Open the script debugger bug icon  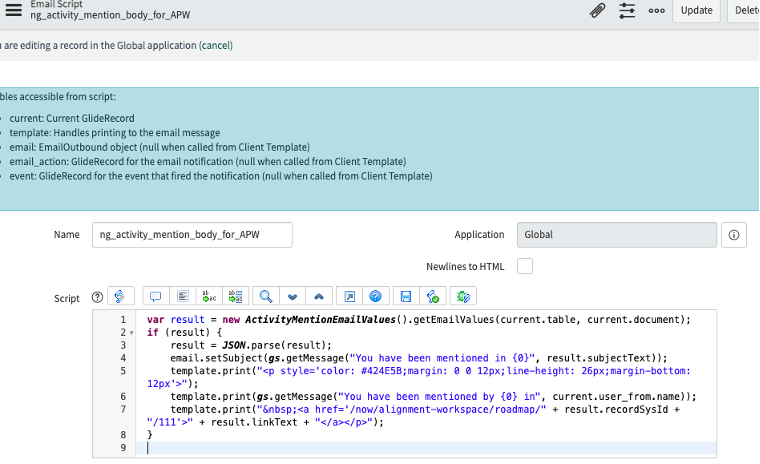pyautogui.click(x=463, y=296)
